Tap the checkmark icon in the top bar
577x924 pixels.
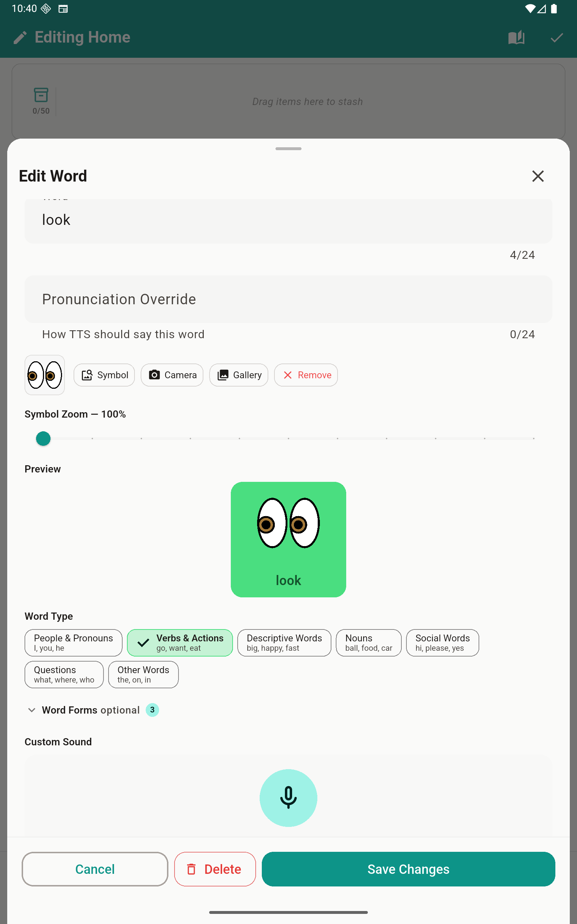(x=556, y=37)
